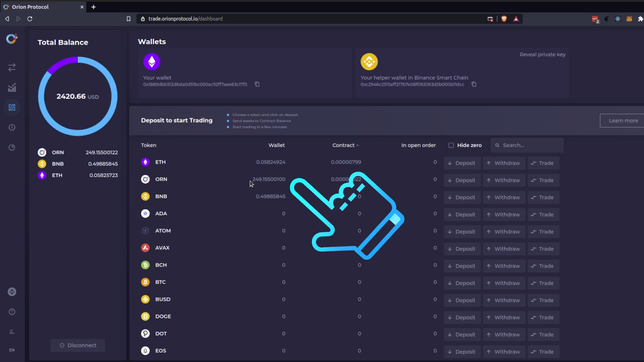Click the browser address bar URL

(x=185, y=19)
